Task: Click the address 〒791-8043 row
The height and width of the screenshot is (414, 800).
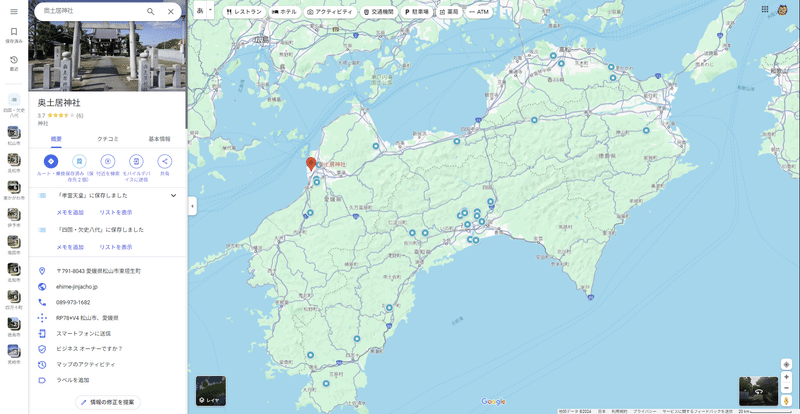Action: (x=108, y=271)
